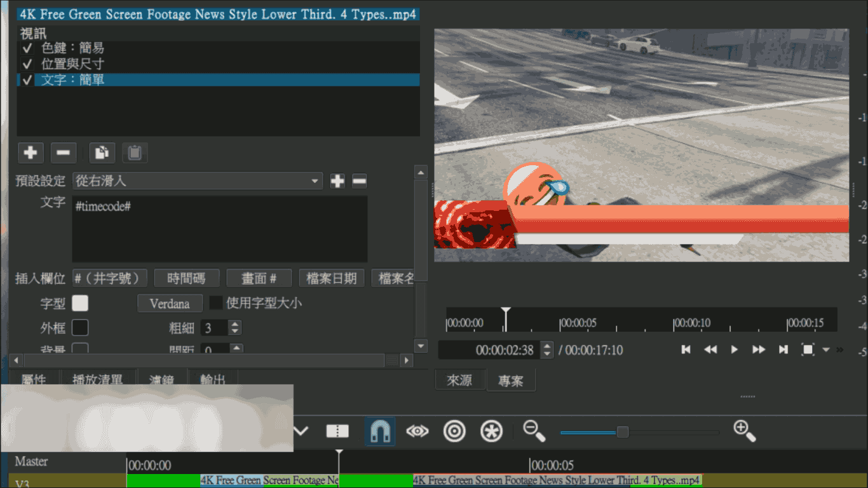868x488 pixels.
Task: Switch to the 來源 source tab
Action: coord(459,381)
